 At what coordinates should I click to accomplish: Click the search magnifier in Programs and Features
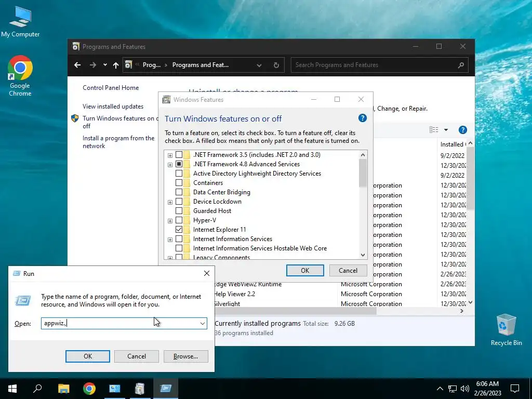click(461, 65)
